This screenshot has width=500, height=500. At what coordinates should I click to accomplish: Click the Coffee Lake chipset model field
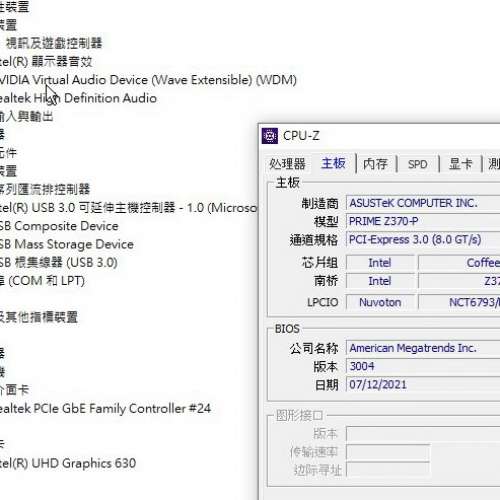(459, 263)
